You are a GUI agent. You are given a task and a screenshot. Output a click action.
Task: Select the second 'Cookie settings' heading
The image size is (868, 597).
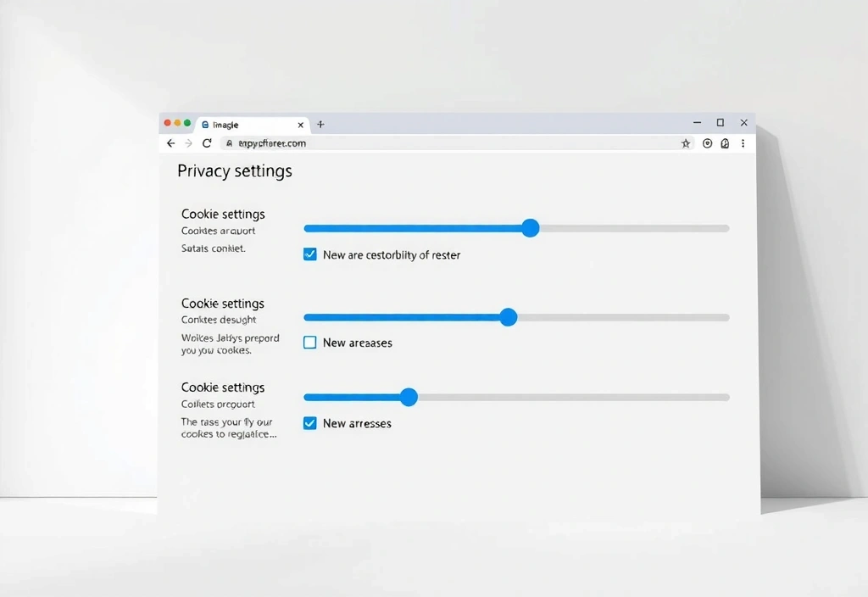point(222,303)
